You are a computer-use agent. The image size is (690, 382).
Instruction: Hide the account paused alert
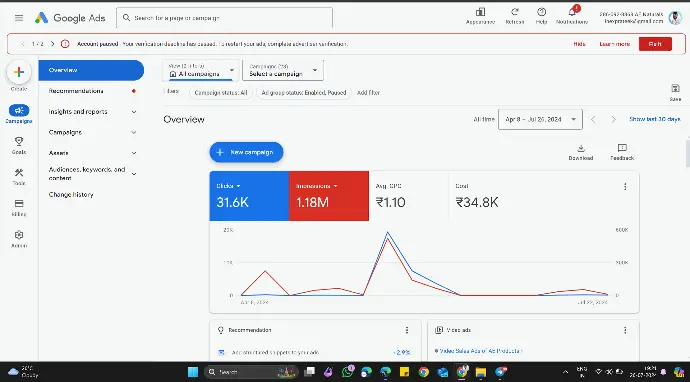click(579, 44)
